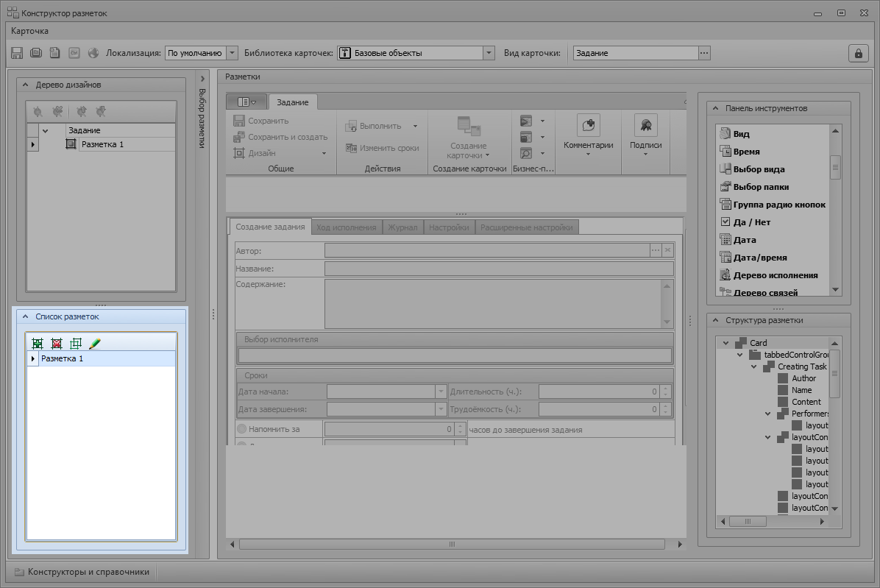This screenshot has height=588, width=880.
Task: Open the Библиотека карточек dropdown
Action: (489, 53)
